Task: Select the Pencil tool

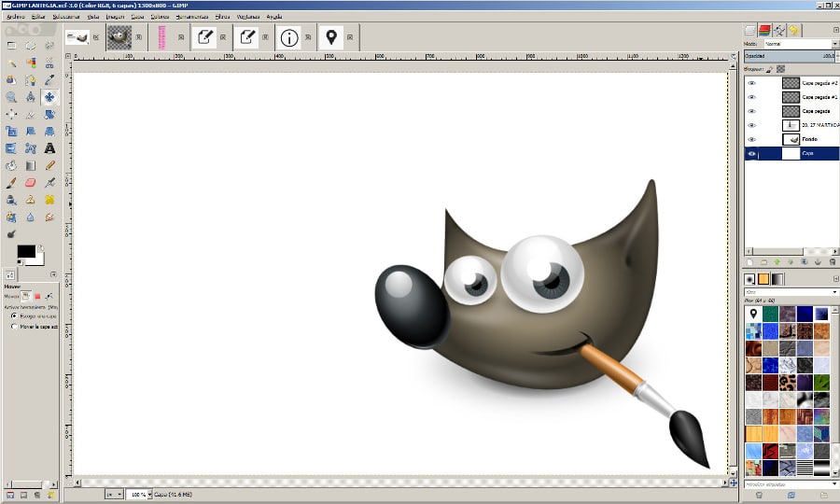Action: (49, 165)
